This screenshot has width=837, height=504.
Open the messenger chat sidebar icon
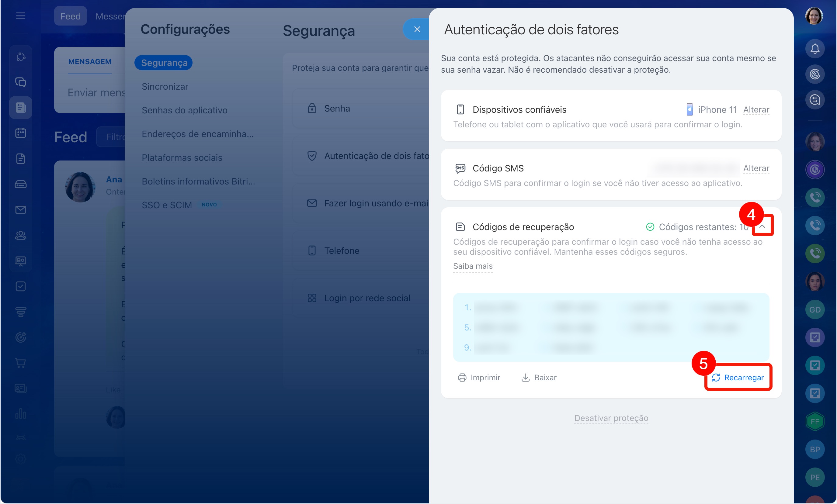[x=21, y=82]
